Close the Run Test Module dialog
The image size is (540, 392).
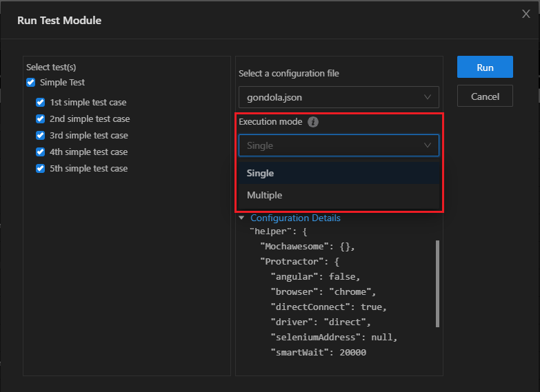[526, 14]
